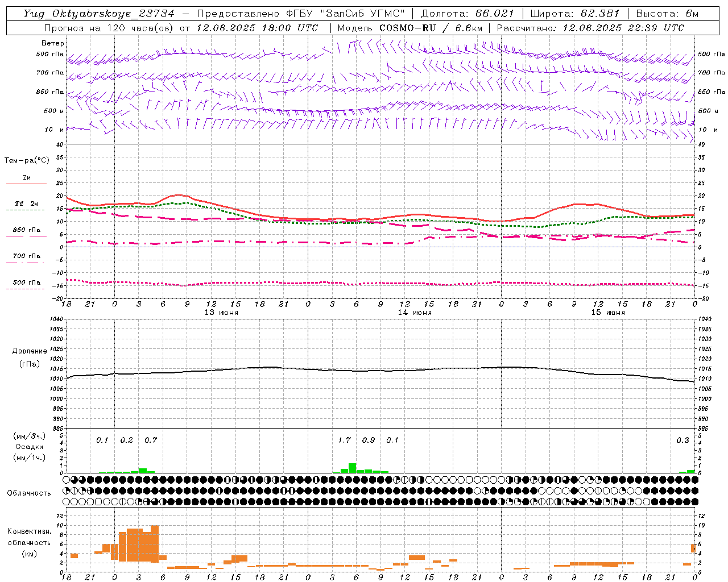Click the (мм/1ч.) hourly precipitation unit label

[x=30, y=458]
